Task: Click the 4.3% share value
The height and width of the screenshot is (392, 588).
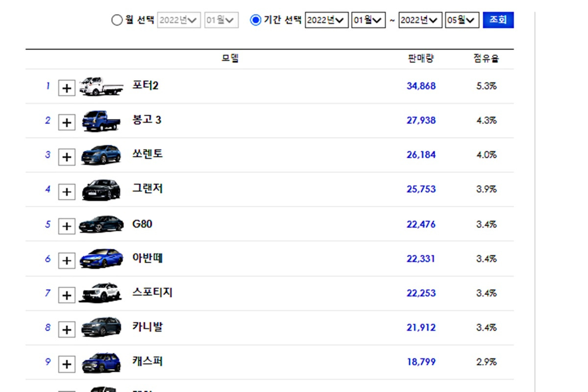Action: (487, 121)
